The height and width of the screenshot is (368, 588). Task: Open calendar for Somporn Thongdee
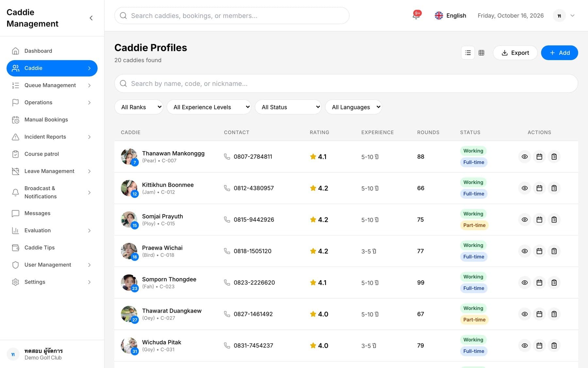click(539, 282)
